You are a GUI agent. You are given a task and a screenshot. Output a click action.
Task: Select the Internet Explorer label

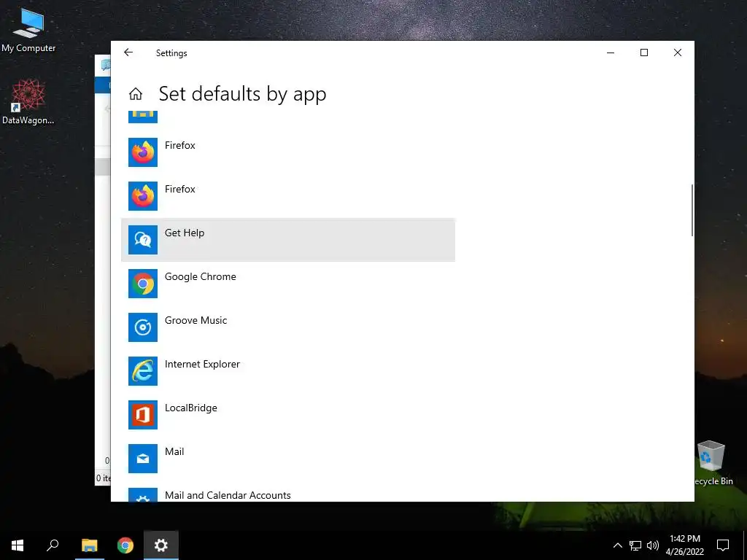pos(203,365)
